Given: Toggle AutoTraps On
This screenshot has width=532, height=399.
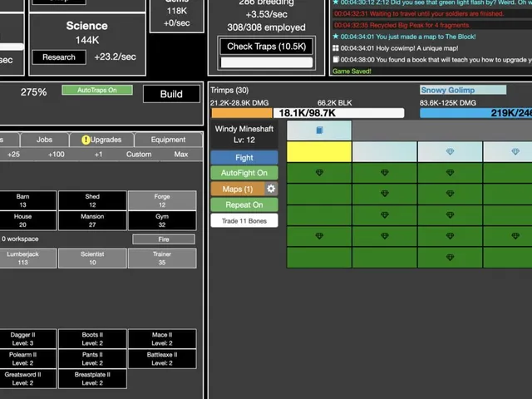Looking at the screenshot, I should click(97, 90).
